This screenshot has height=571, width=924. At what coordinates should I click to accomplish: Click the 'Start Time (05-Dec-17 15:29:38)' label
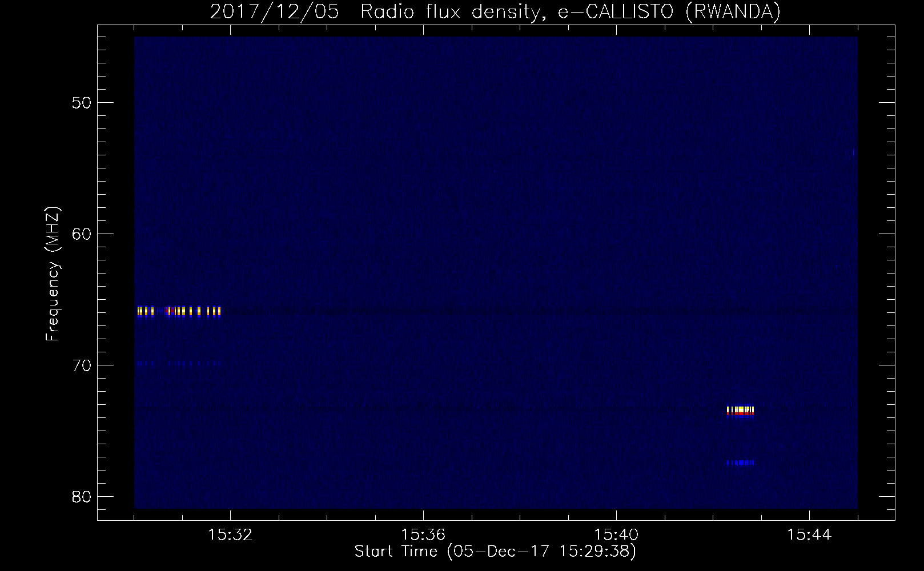[495, 552]
